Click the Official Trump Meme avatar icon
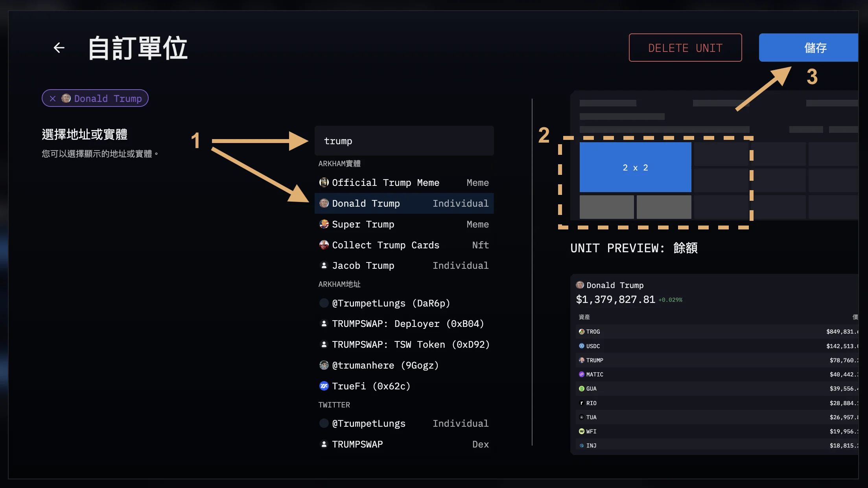This screenshot has width=868, height=488. (x=324, y=182)
